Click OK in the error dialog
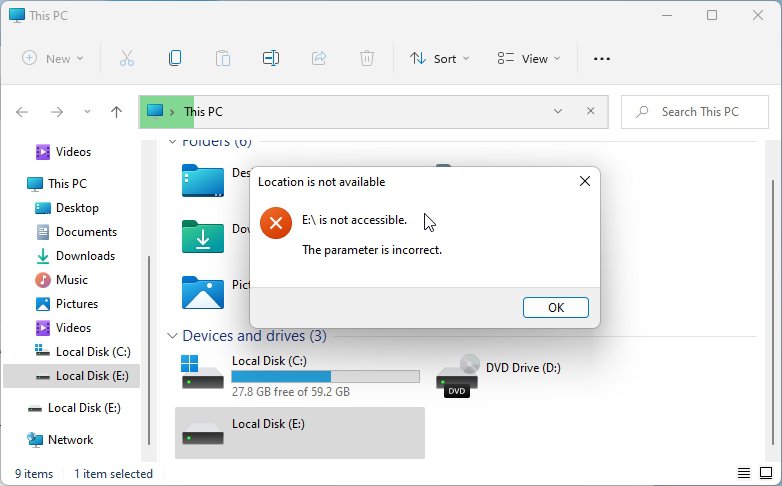 (x=556, y=307)
